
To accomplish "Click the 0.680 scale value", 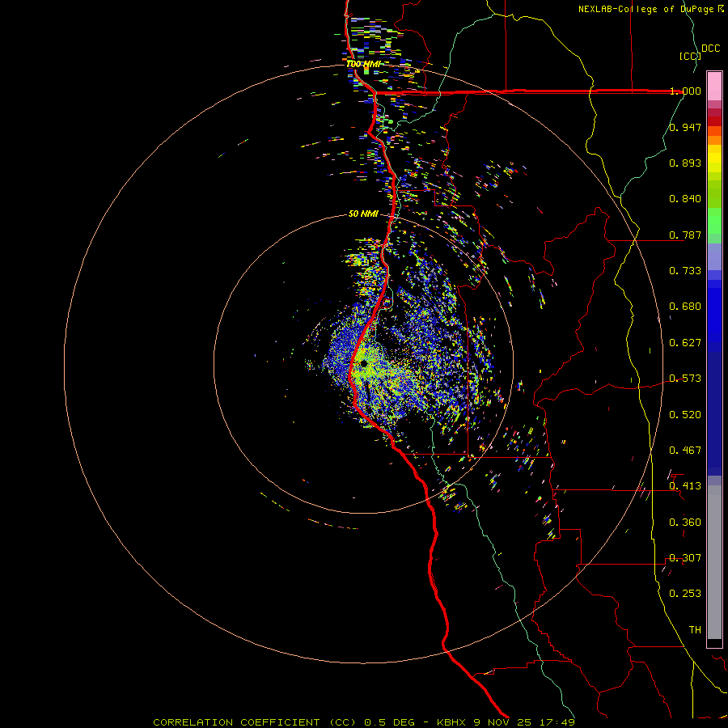I will point(685,307).
